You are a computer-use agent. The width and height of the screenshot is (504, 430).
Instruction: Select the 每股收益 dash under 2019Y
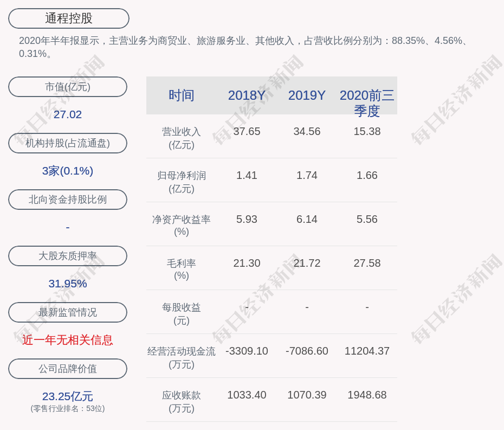tap(307, 307)
